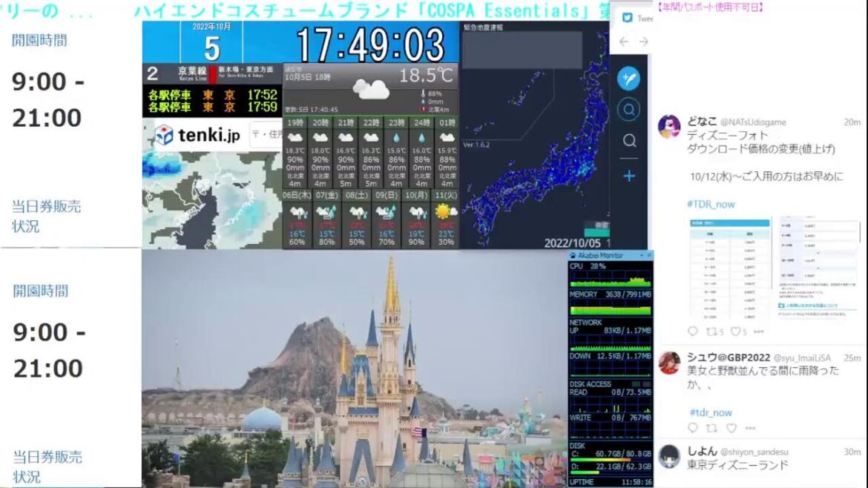The width and height of the screenshot is (868, 488).
Task: Click the NETWORK UP 83KB graph
Action: pos(611,343)
